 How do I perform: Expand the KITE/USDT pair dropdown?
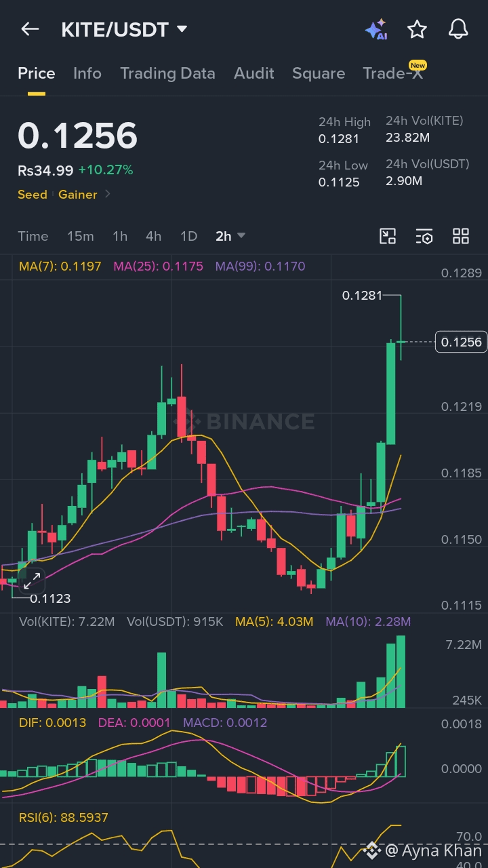click(x=182, y=29)
